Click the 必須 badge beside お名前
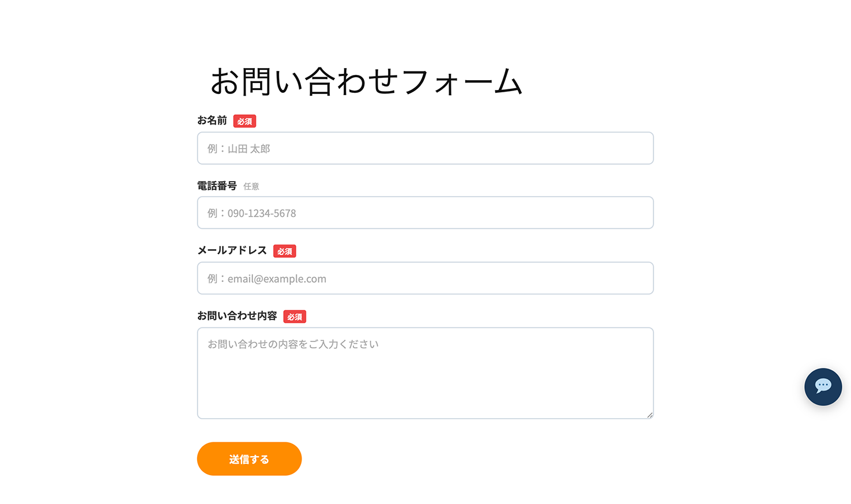851x504 pixels. (244, 122)
